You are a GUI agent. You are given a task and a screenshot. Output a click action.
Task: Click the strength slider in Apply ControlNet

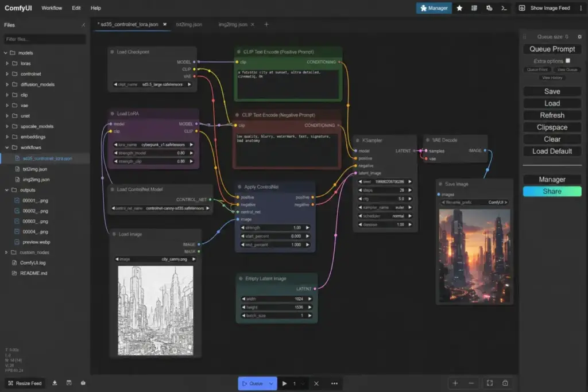275,227
